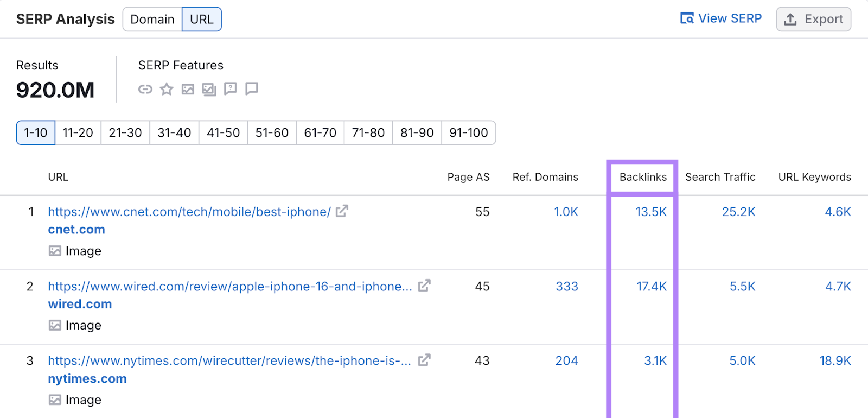
Task: Switch to the Domain view
Action: [152, 20]
